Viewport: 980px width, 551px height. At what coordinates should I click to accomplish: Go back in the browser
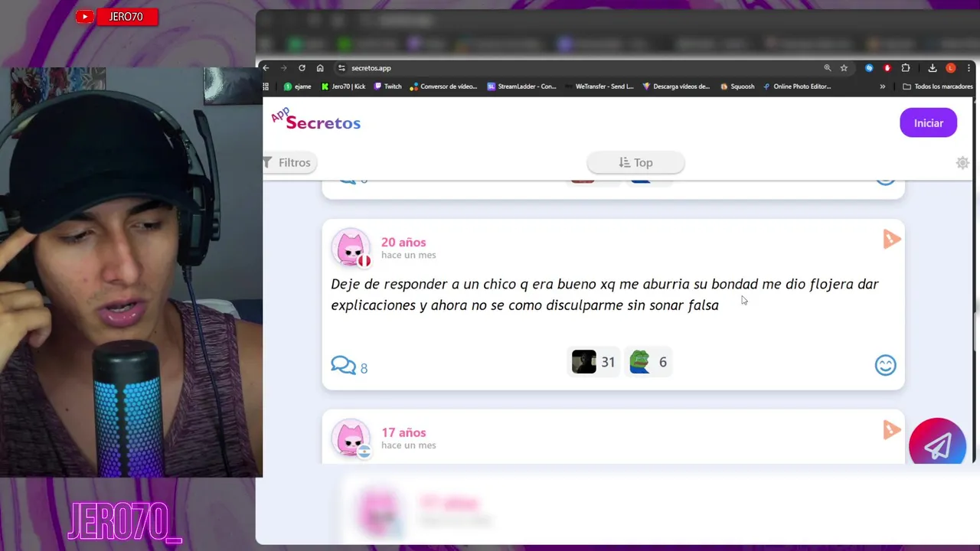[x=266, y=68]
